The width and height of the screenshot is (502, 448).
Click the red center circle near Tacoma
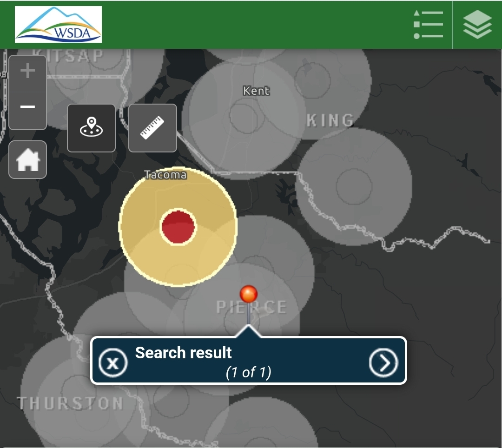(x=178, y=227)
